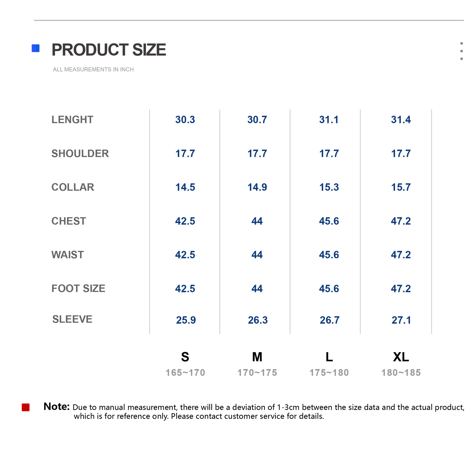Select the SHOULDER row label
Viewport: 476px width, 463px height.
pyautogui.click(x=80, y=153)
